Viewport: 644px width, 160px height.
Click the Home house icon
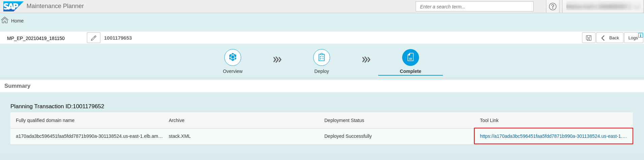pos(5,20)
